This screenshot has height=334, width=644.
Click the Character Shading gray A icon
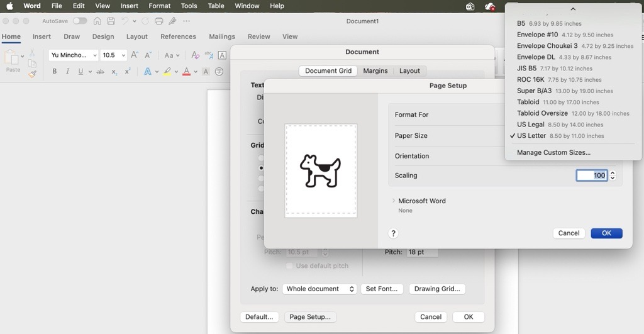[x=206, y=72]
